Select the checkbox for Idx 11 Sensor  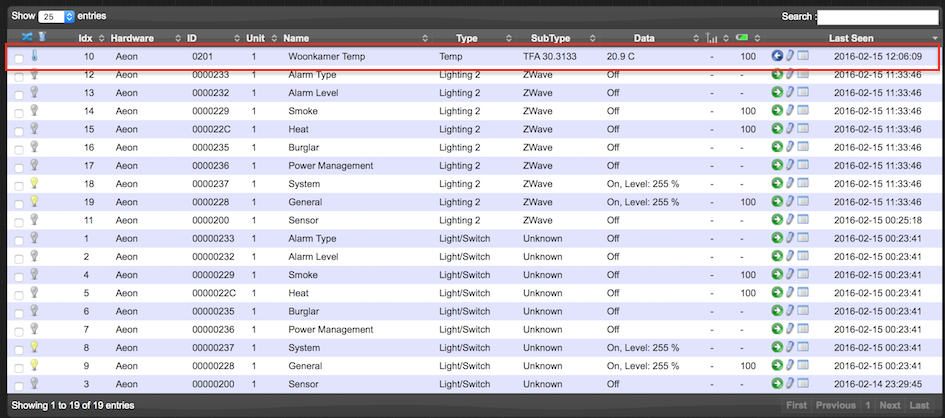pyautogui.click(x=19, y=222)
